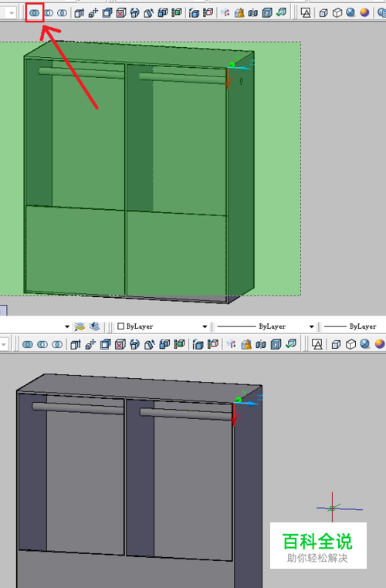Select Intersect tool in upper toolbar
Screen dimensions: 386x588
tap(63, 13)
